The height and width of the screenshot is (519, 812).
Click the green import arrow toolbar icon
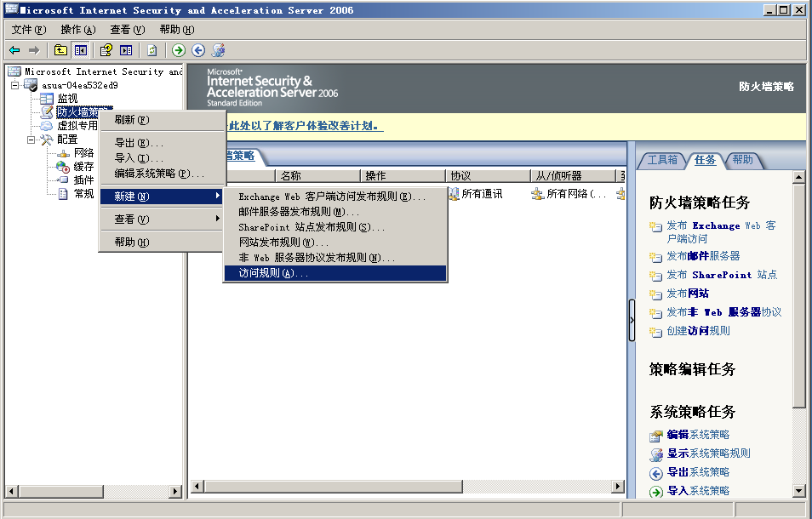click(179, 50)
